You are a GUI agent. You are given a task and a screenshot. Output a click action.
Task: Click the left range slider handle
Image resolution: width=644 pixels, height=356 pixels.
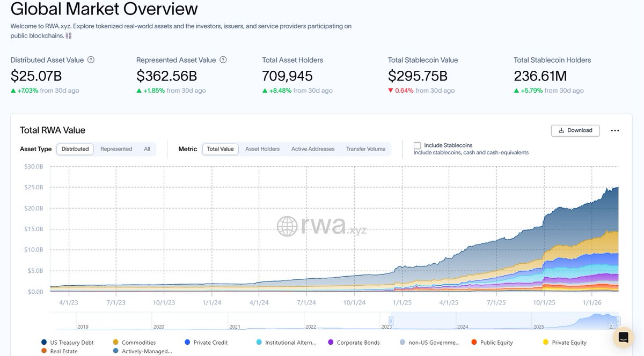pyautogui.click(x=391, y=321)
